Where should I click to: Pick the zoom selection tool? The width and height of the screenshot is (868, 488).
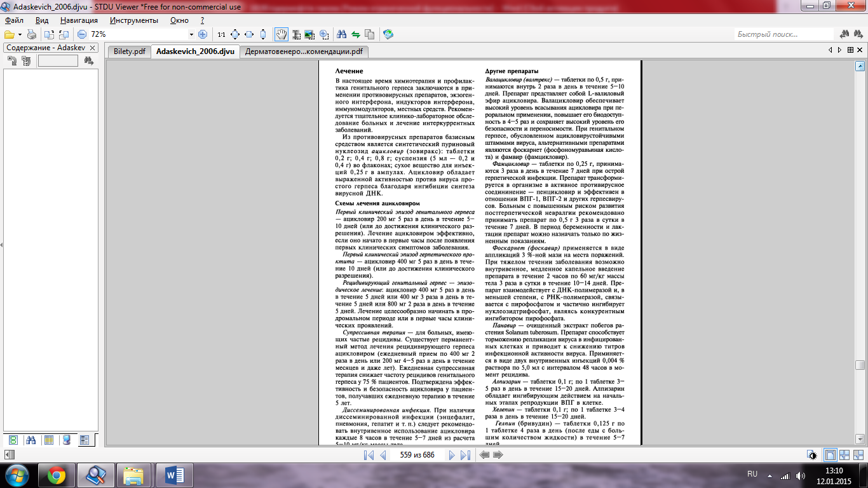[x=323, y=34]
